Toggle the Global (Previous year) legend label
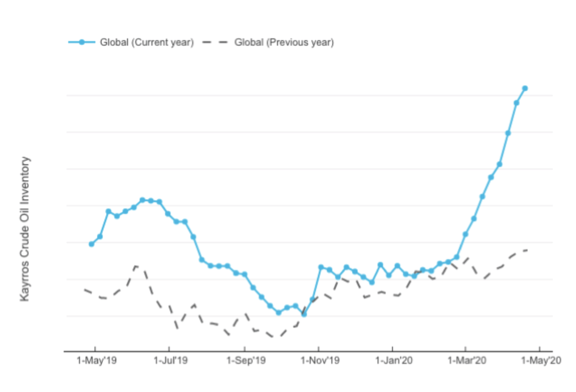 [x=284, y=43]
